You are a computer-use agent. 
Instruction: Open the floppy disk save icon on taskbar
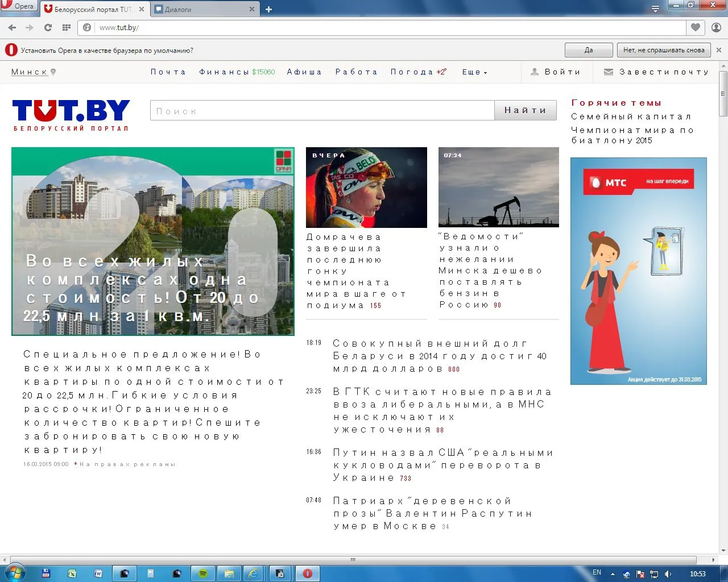click(x=45, y=573)
